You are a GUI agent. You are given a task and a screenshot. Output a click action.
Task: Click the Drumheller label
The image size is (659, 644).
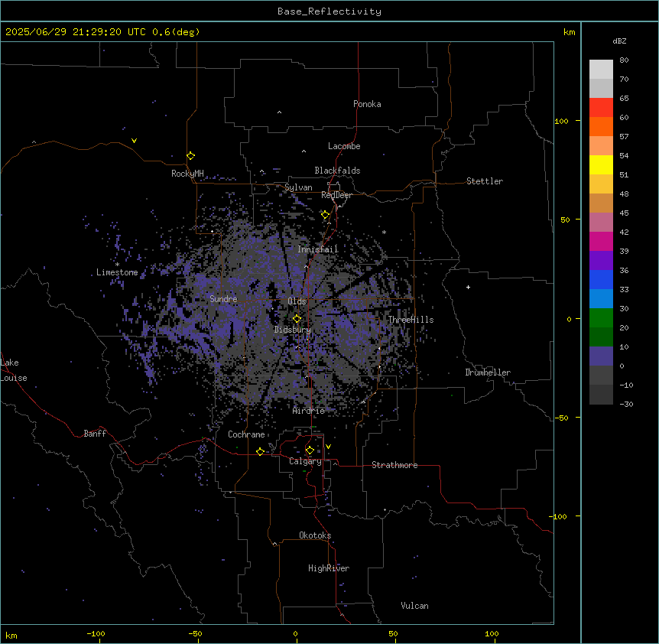point(488,372)
